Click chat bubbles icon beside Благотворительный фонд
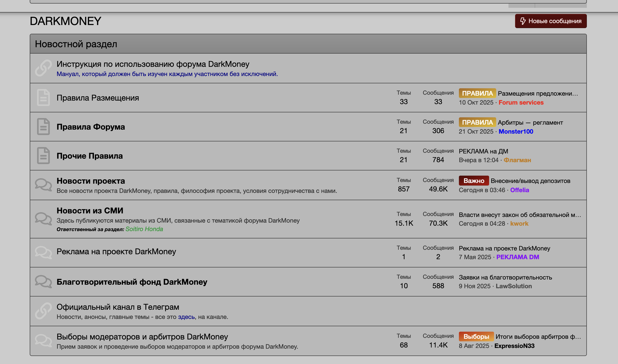The image size is (618, 364). point(43,282)
